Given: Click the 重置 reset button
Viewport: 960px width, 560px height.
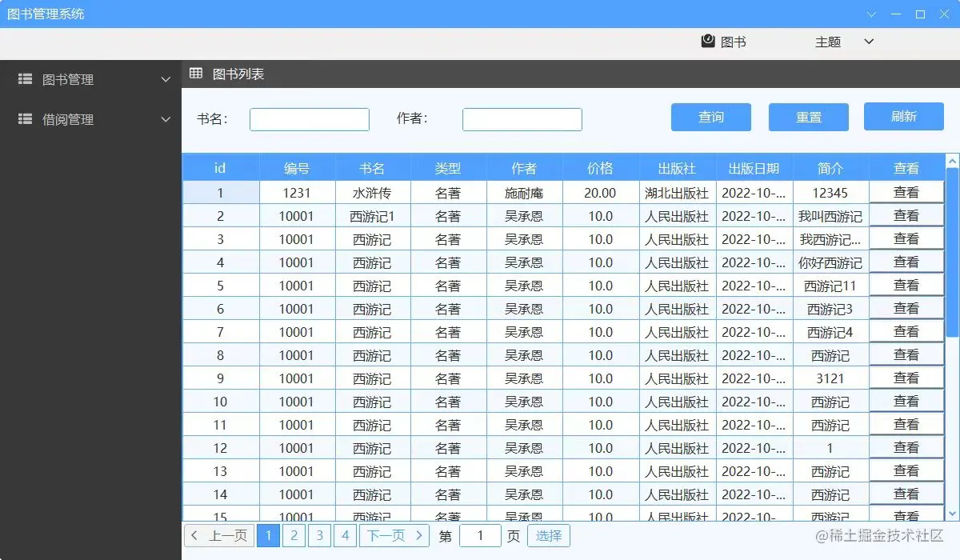Looking at the screenshot, I should pyautogui.click(x=808, y=117).
